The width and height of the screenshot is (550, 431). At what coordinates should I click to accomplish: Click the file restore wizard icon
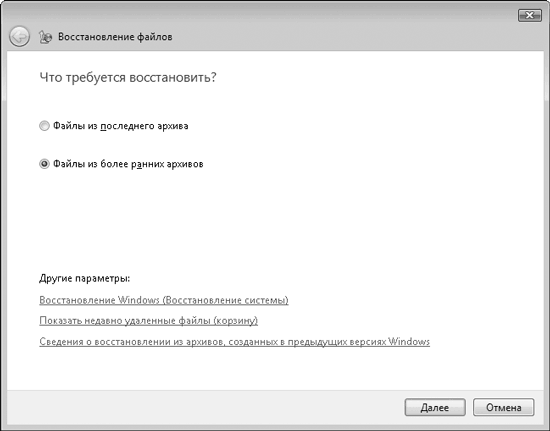[x=45, y=37]
